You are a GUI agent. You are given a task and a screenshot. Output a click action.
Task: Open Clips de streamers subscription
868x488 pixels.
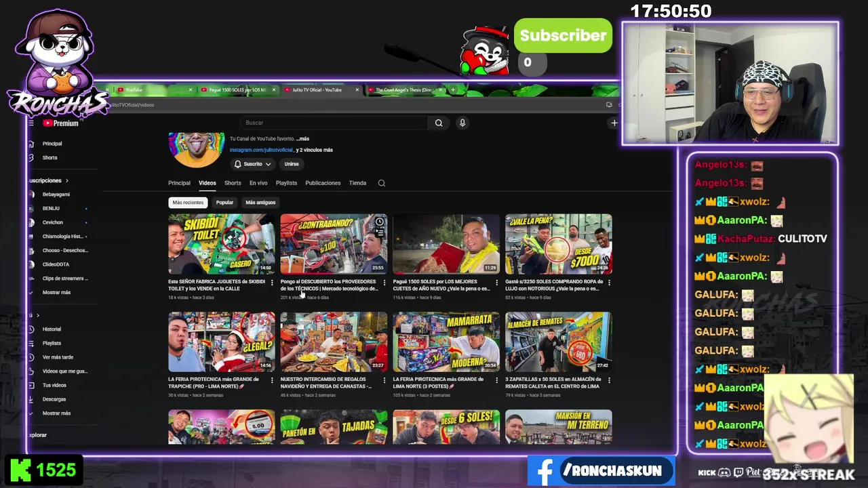tap(64, 279)
